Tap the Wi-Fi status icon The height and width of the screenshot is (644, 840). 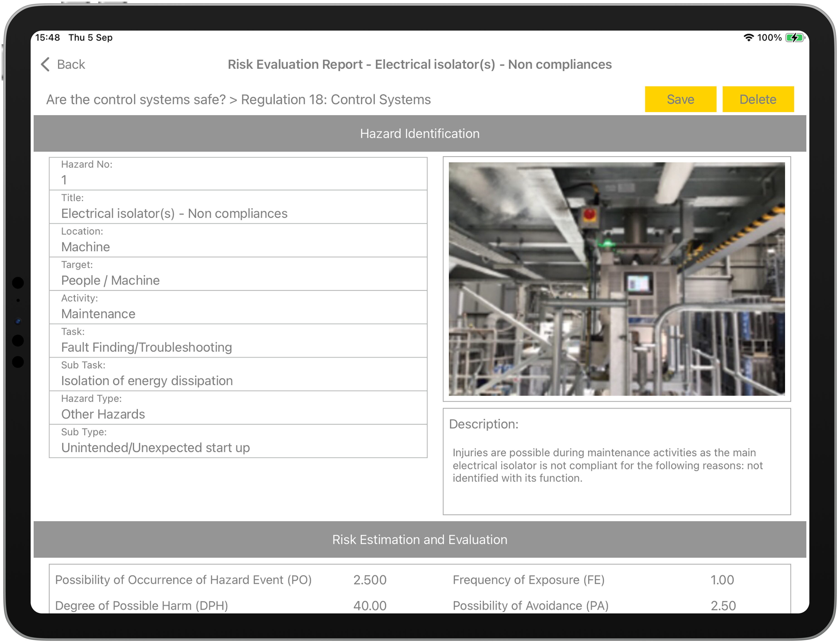748,38
